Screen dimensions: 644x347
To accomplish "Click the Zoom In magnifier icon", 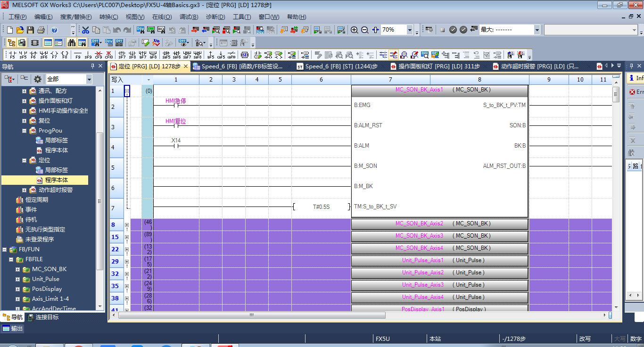I will [x=355, y=30].
